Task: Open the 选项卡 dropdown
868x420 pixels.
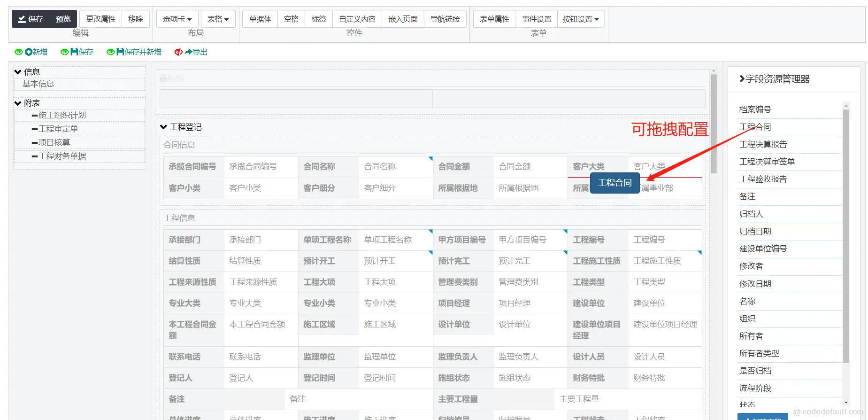Action: pyautogui.click(x=177, y=19)
